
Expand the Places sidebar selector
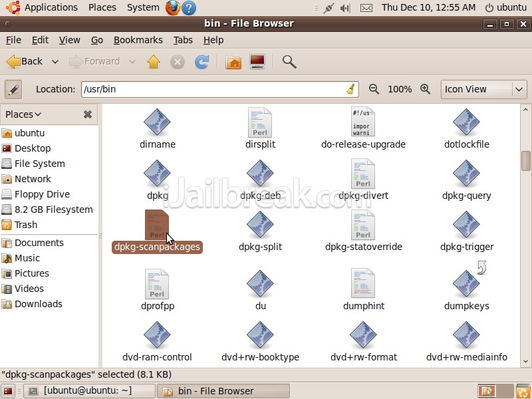pyautogui.click(x=23, y=114)
